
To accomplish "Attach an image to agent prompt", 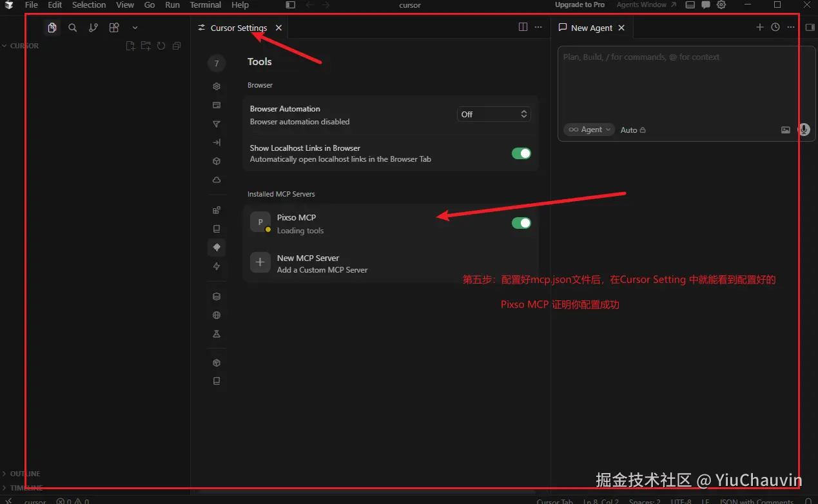I will click(x=786, y=130).
